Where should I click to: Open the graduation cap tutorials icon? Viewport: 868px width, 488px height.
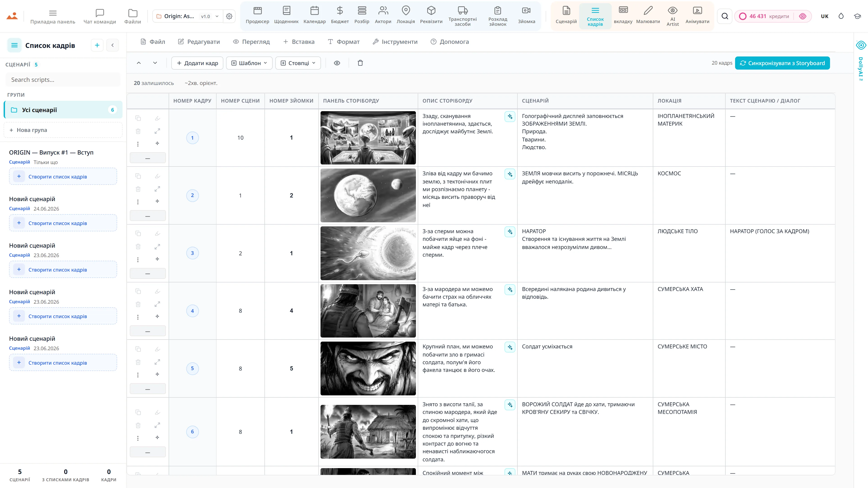858,16
